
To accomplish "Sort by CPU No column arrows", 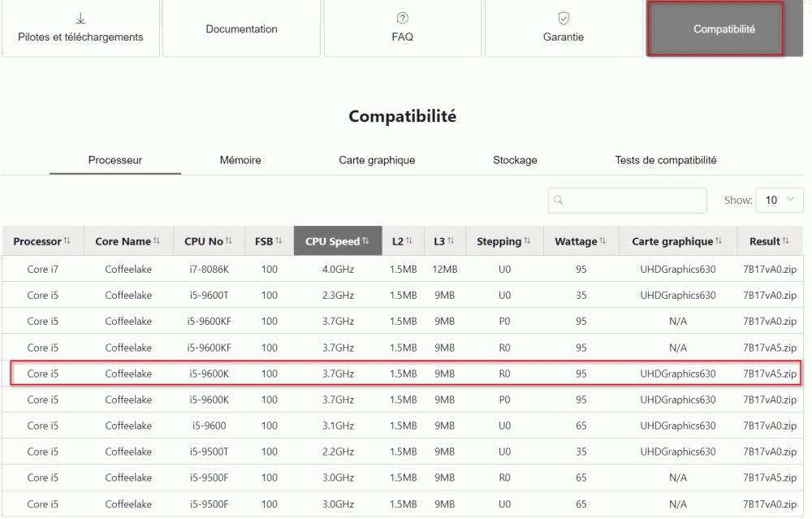I will pos(229,241).
